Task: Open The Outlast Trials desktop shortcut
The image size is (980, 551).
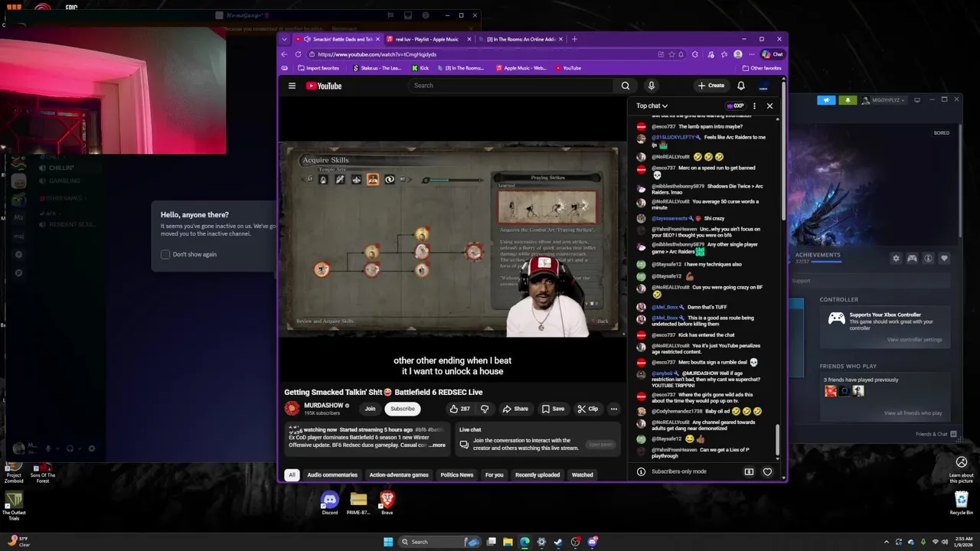Action: click(x=14, y=507)
